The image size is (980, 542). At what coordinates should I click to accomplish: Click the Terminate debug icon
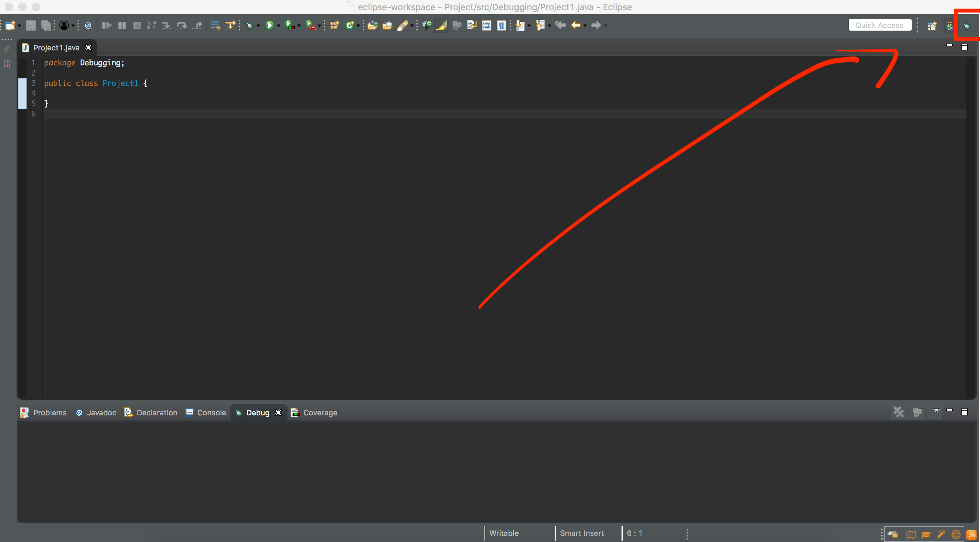(x=137, y=25)
